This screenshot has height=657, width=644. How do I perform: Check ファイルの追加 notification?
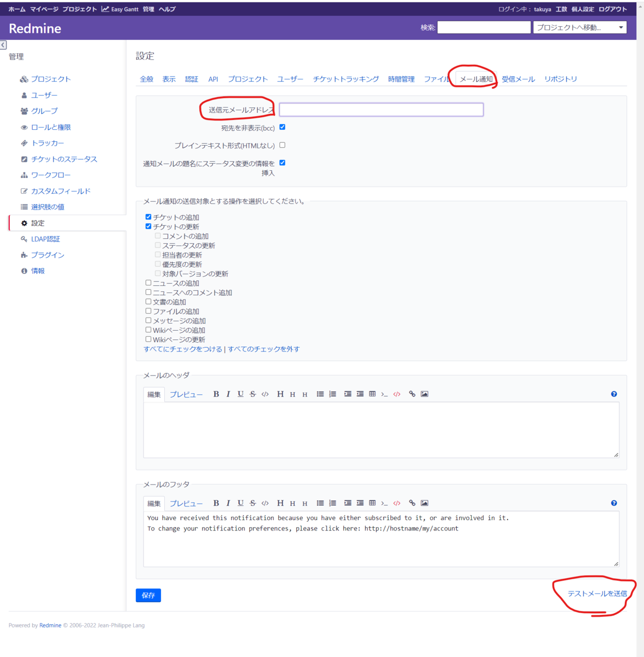coord(148,311)
